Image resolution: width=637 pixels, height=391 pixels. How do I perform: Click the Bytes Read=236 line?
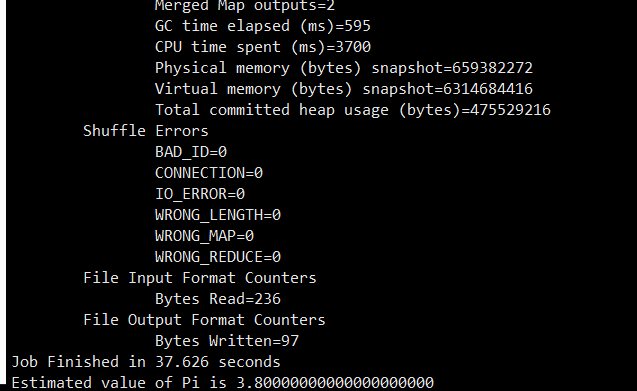click(218, 299)
